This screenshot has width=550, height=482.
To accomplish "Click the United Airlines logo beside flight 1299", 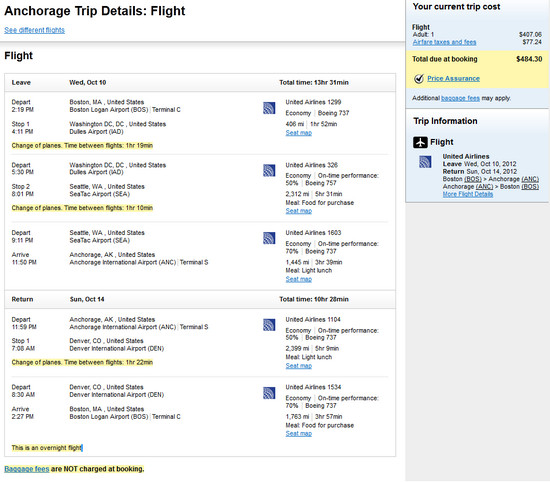I will point(269,108).
